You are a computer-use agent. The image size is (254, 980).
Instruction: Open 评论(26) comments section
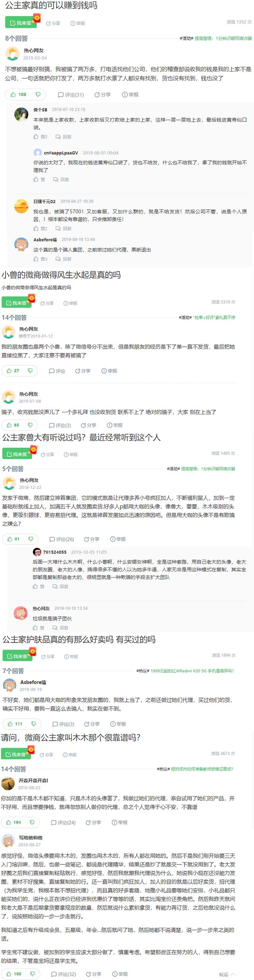tap(62, 539)
